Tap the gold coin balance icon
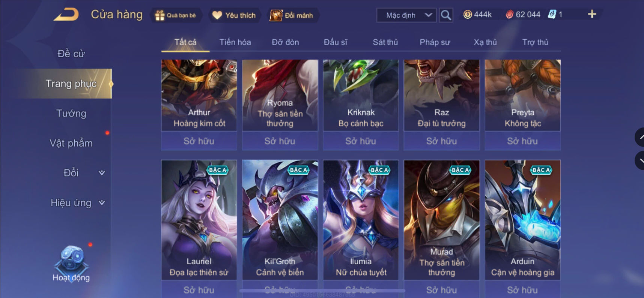 (x=468, y=15)
